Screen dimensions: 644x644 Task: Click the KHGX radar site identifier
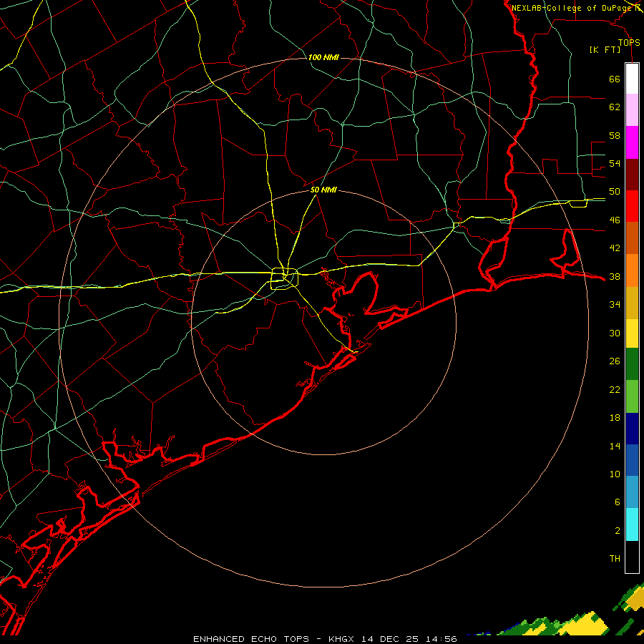pyautogui.click(x=341, y=639)
